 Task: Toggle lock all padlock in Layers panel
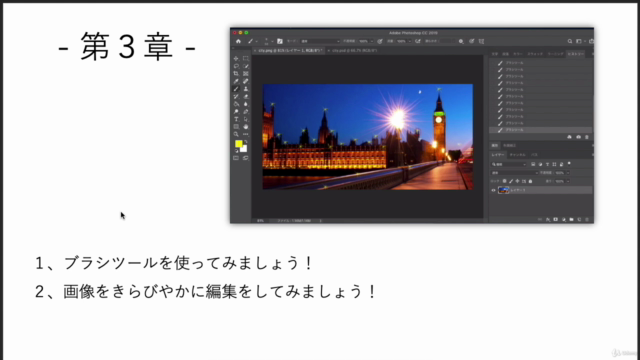(x=530, y=181)
